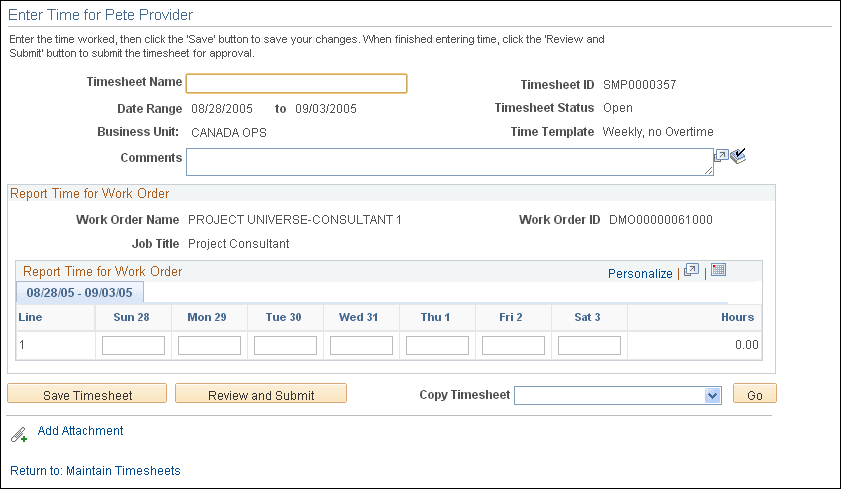The image size is (841, 489).
Task: Select Mon 29 hours field
Action: pyautogui.click(x=209, y=345)
